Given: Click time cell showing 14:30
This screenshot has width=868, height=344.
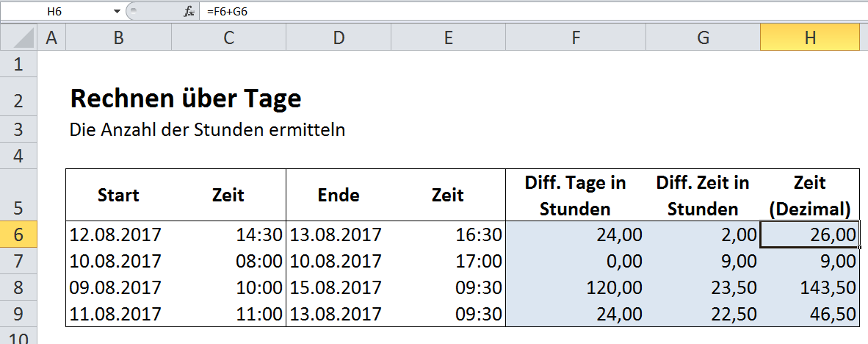Looking at the screenshot, I should 228,234.
